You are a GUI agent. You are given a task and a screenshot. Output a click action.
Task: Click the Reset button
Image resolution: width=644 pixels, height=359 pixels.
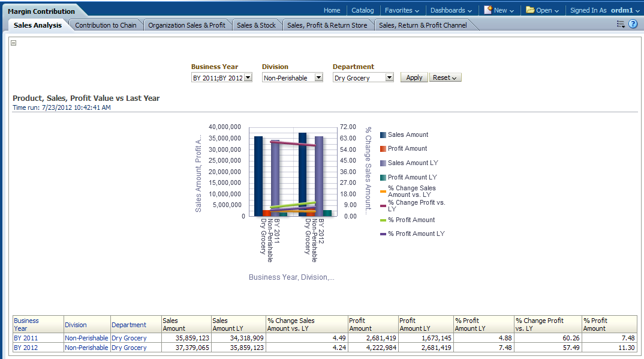[x=445, y=77]
